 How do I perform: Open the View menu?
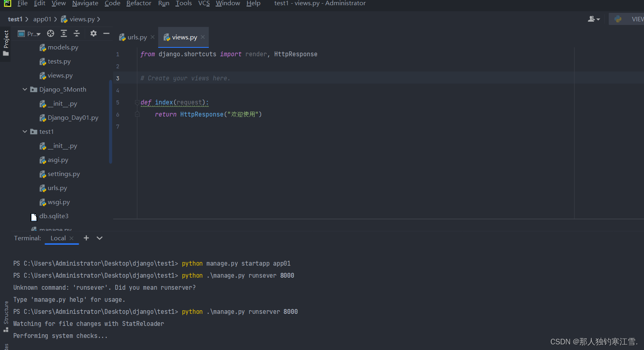[x=59, y=3]
